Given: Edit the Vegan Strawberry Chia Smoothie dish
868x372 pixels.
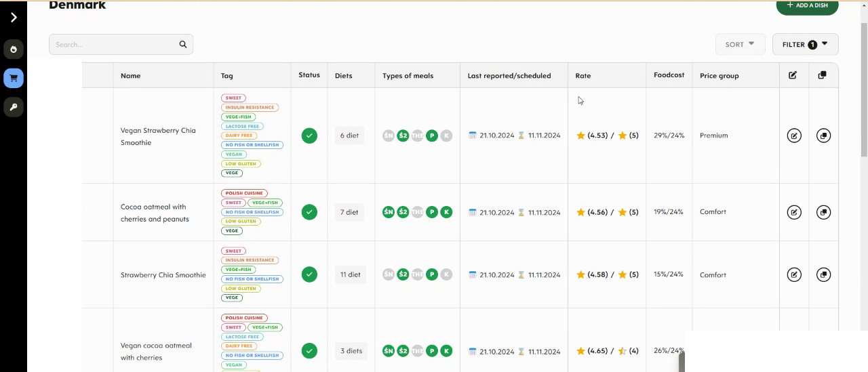Looking at the screenshot, I should tap(794, 136).
